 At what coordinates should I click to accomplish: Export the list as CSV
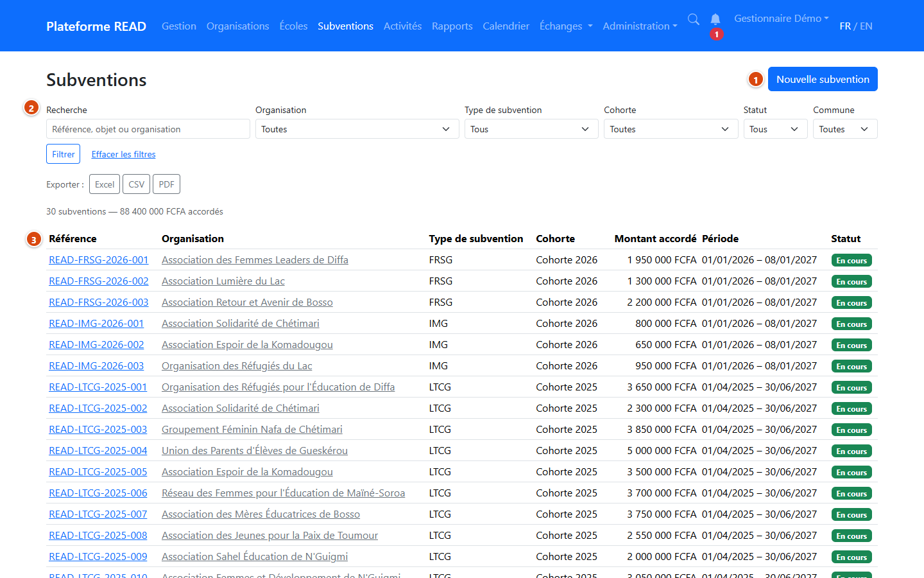point(137,184)
